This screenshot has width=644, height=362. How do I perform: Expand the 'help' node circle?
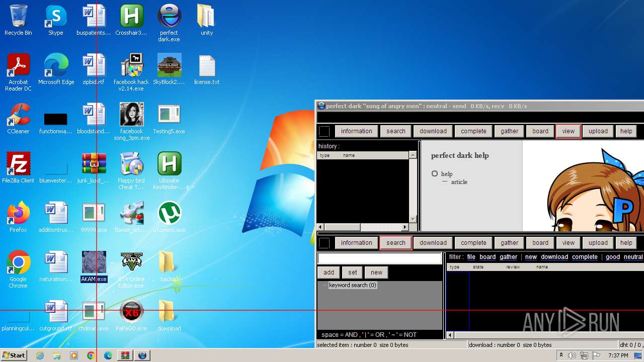pos(435,173)
